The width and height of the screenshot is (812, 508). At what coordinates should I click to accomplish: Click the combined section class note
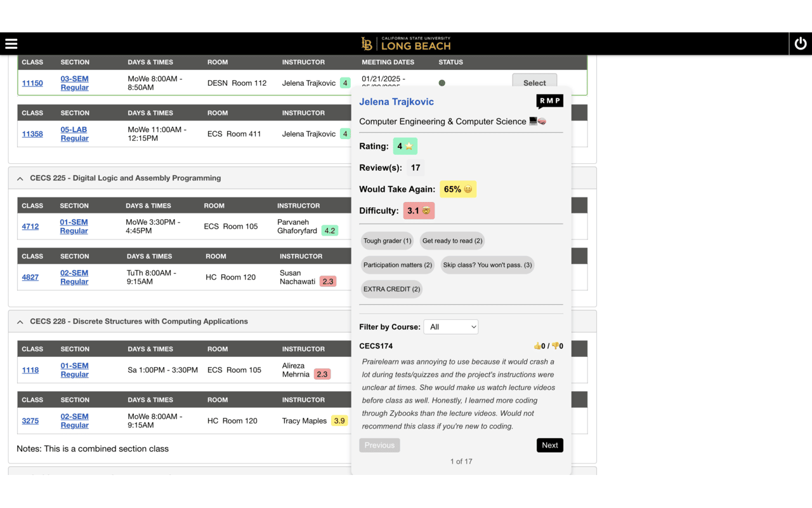coord(93,449)
